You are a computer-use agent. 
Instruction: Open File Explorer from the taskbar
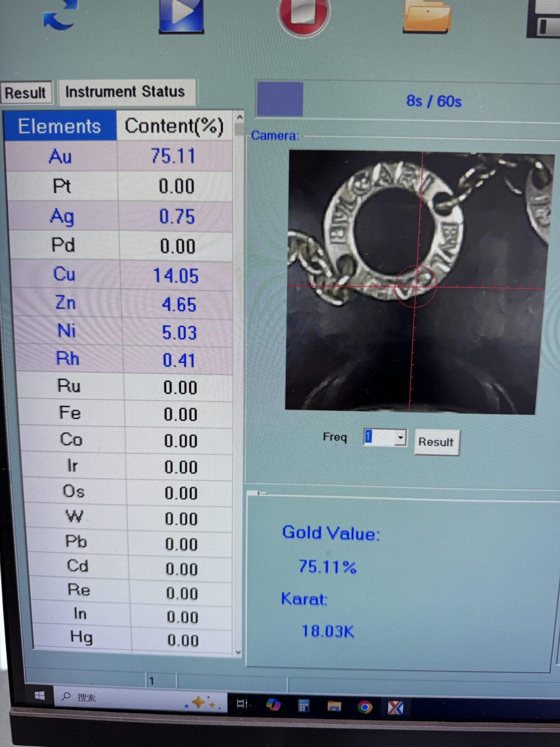pyautogui.click(x=334, y=706)
